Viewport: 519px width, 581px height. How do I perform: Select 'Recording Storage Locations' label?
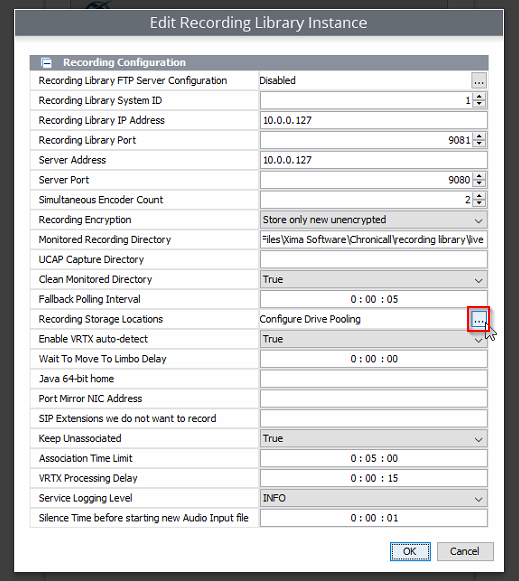point(101,319)
